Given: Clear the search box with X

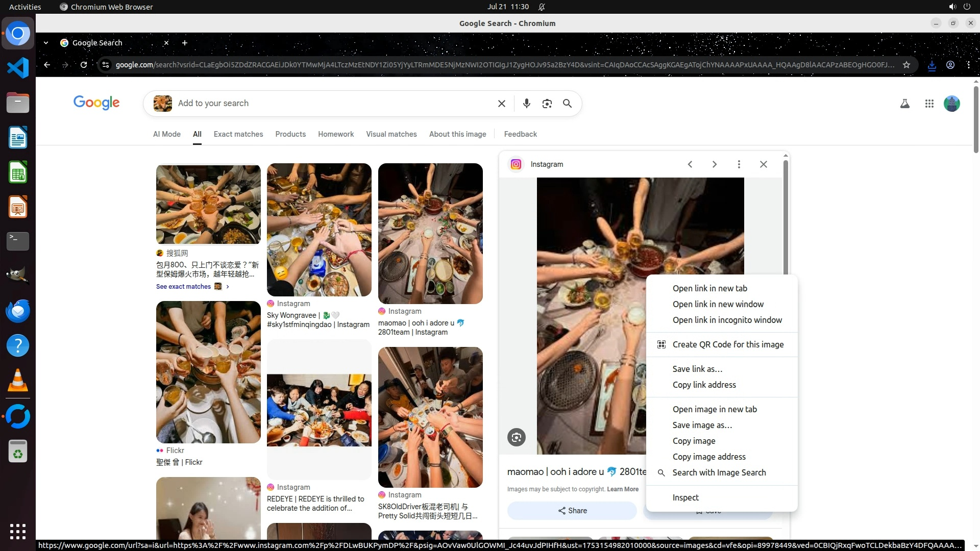Looking at the screenshot, I should (501, 104).
